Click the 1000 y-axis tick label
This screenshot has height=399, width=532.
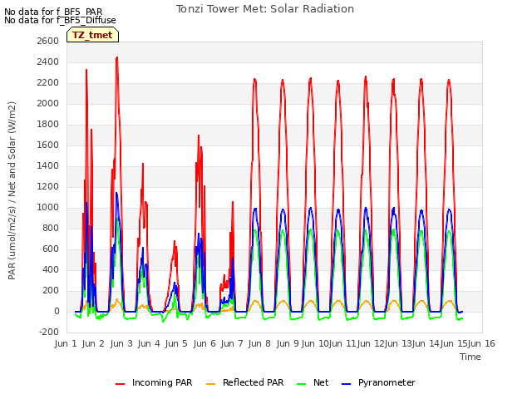tap(48, 207)
